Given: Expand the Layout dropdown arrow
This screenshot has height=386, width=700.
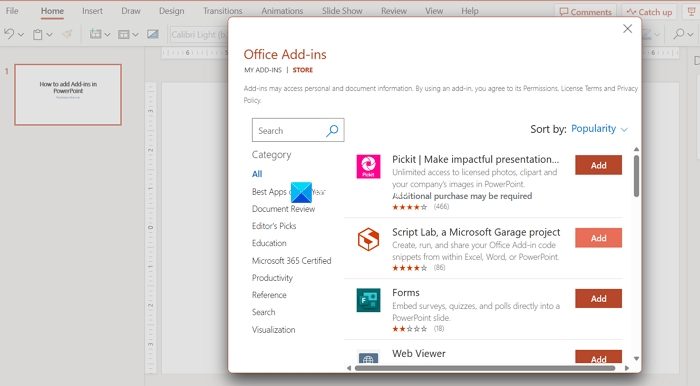Looking at the screenshot, I should pyautogui.click(x=135, y=34).
